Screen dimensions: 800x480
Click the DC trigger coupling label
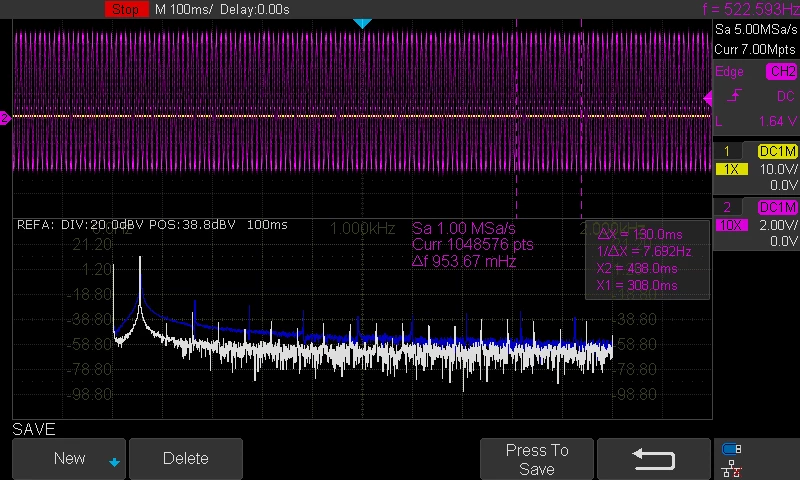click(x=785, y=96)
